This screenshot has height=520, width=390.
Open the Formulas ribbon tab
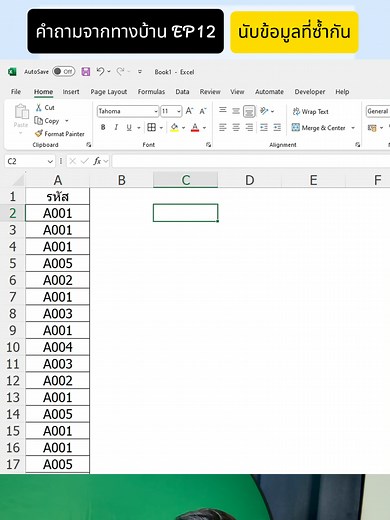151,92
